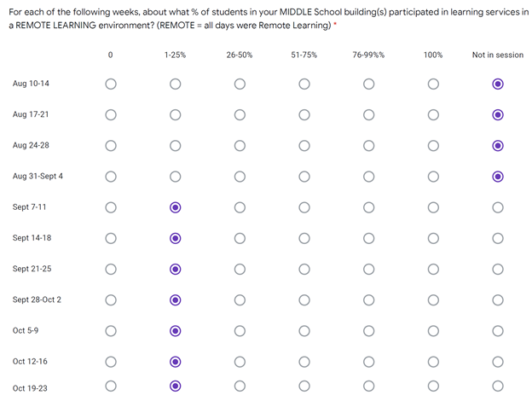Choose 100% for Aug 17-21 week

pyautogui.click(x=433, y=115)
